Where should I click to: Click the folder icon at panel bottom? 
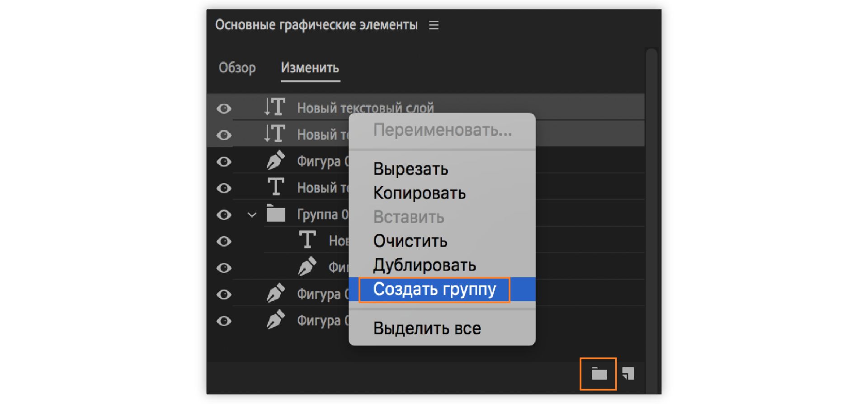pos(599,374)
